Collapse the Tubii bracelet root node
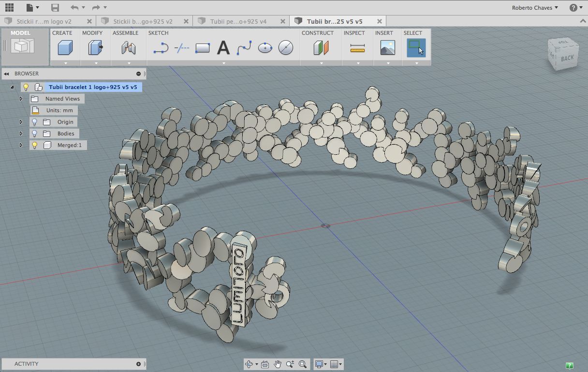Viewport: 588px width, 372px height. [12, 87]
